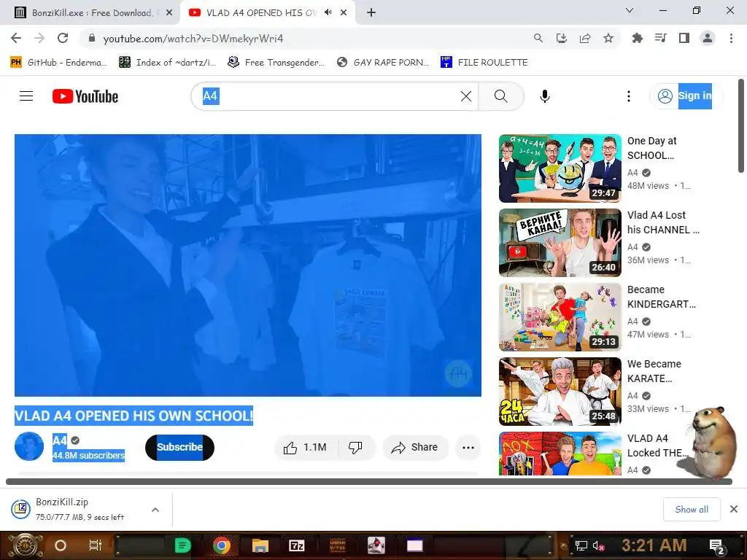Viewport: 747px width, 560px height.
Task: Open the Extensions puzzle icon
Action: (x=637, y=38)
